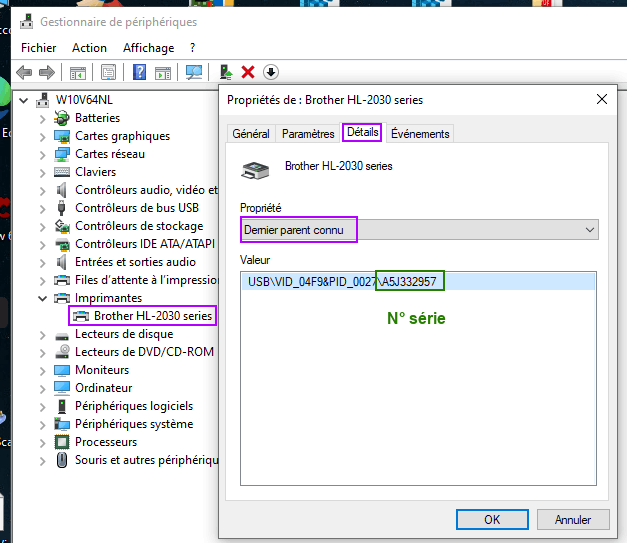The width and height of the screenshot is (627, 543).
Task: Click the Processeurs chip icon
Action: point(62,442)
